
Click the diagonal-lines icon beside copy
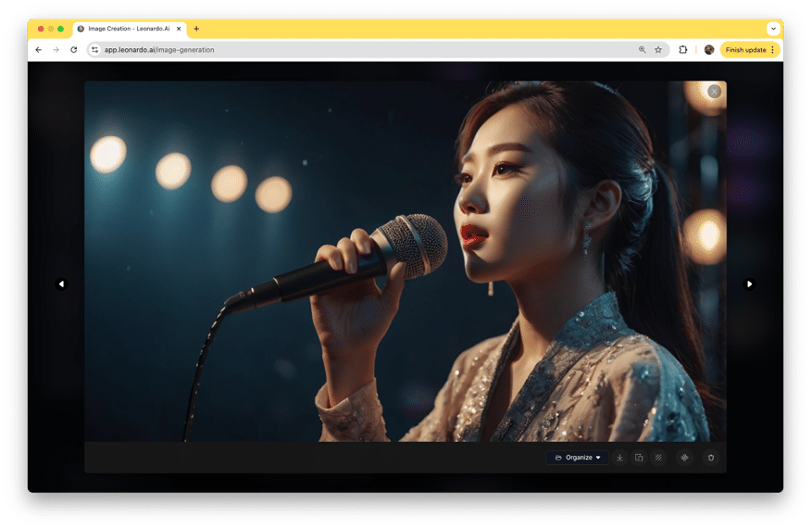pyautogui.click(x=658, y=458)
